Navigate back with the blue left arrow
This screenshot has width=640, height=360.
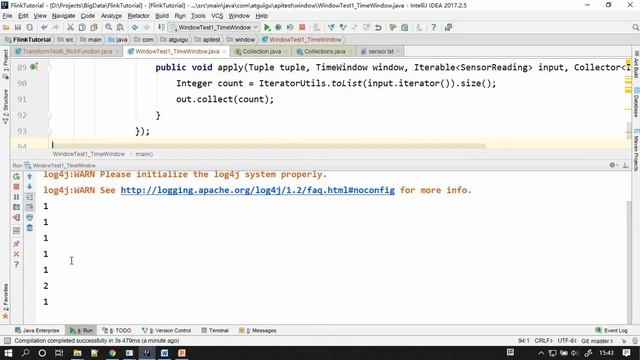pyautogui.click(x=135, y=27)
